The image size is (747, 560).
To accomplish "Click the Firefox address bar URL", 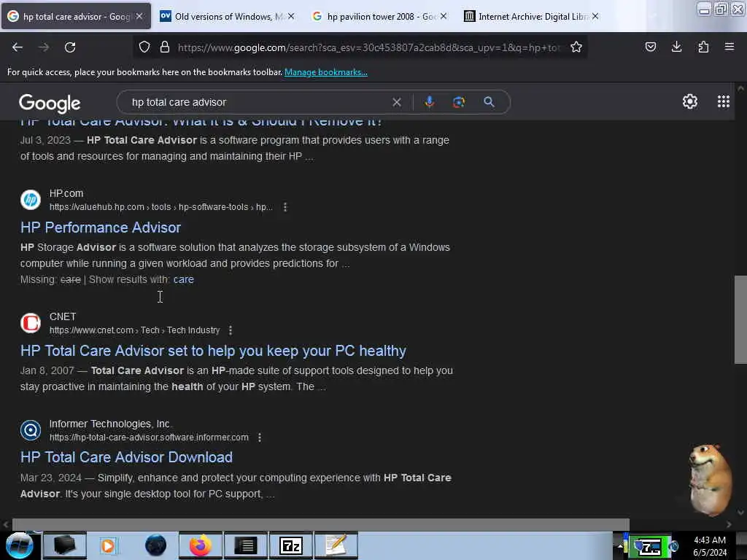I will (x=368, y=47).
